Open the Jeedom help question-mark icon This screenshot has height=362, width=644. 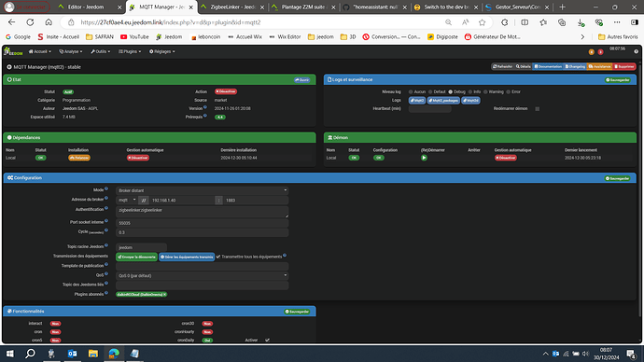[636, 51]
